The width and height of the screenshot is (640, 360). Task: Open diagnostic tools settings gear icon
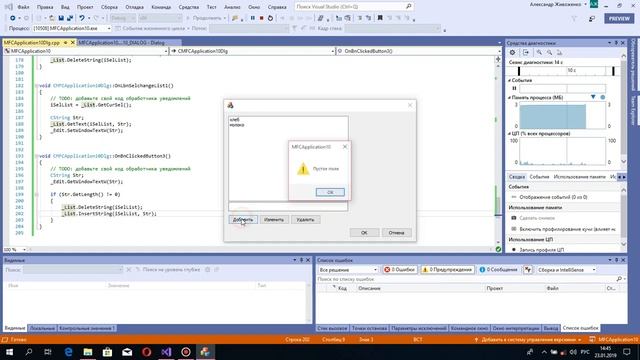coord(512,52)
